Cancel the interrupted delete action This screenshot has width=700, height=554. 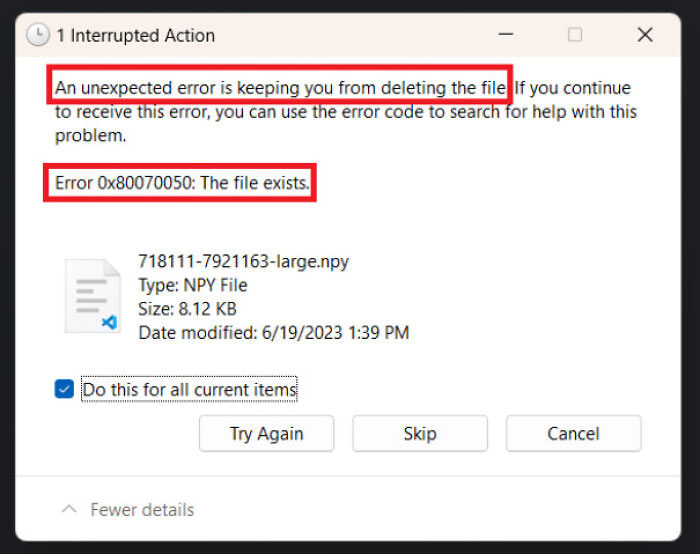point(573,433)
